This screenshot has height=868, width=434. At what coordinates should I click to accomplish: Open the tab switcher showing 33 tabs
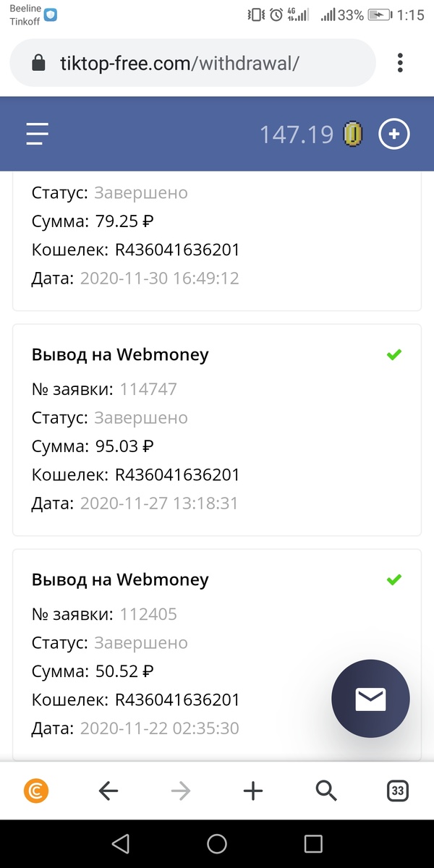[x=397, y=791]
